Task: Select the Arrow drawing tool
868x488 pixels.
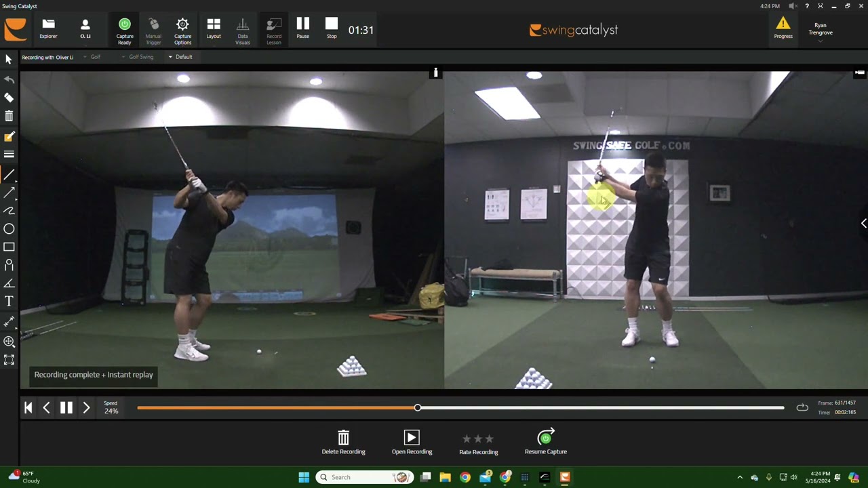Action: tap(9, 193)
